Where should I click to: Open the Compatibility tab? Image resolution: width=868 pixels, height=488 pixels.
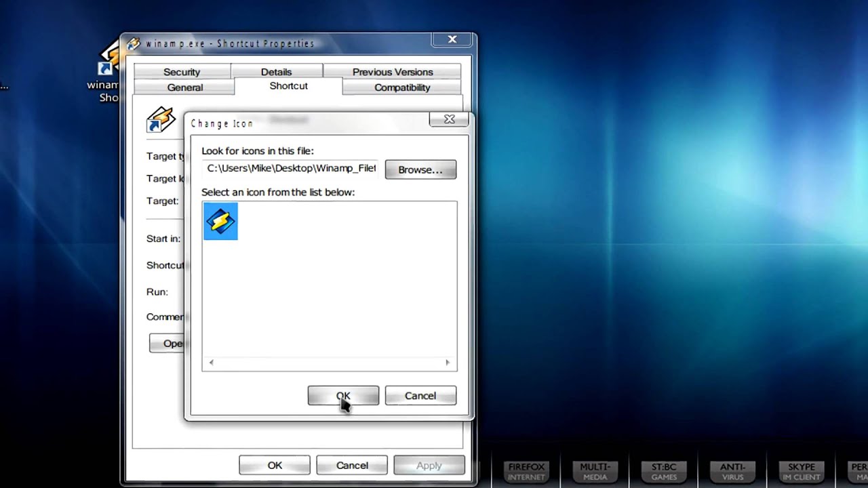pos(402,87)
